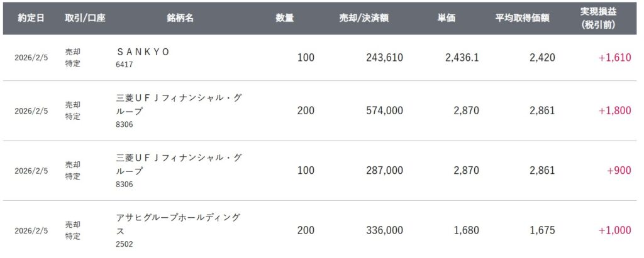The image size is (644, 258).
Task: Select the 取引/口座 column header
Action: [85, 18]
